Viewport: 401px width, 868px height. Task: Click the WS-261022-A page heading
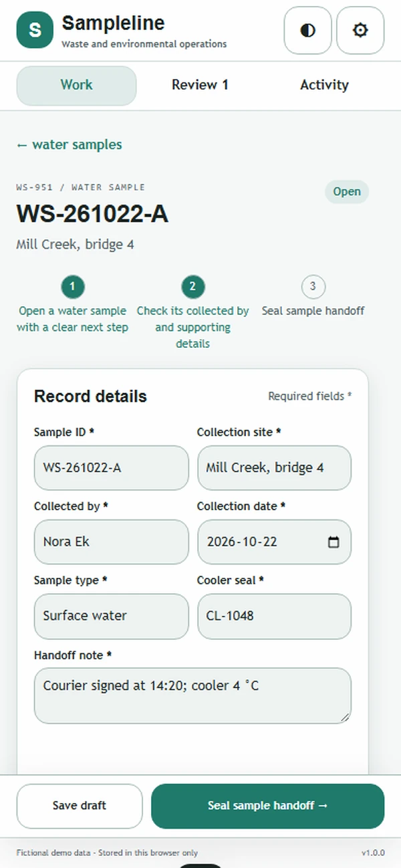[x=92, y=214]
